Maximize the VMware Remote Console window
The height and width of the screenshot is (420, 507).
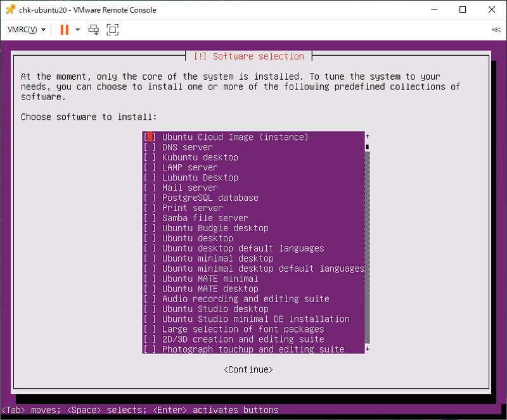point(463,10)
